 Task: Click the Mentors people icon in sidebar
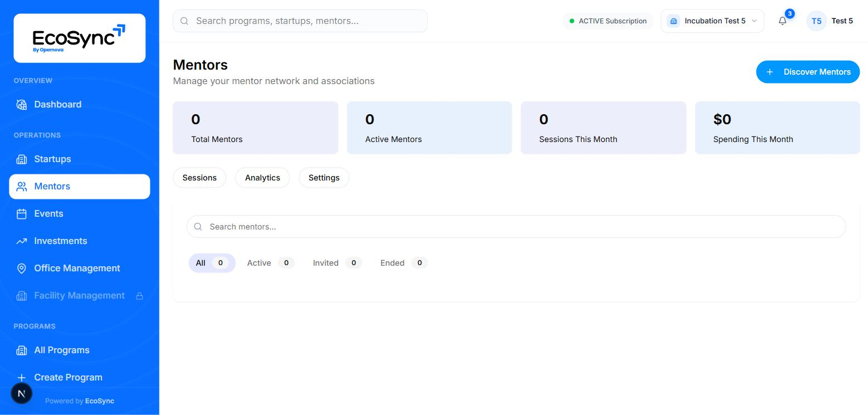tap(22, 187)
